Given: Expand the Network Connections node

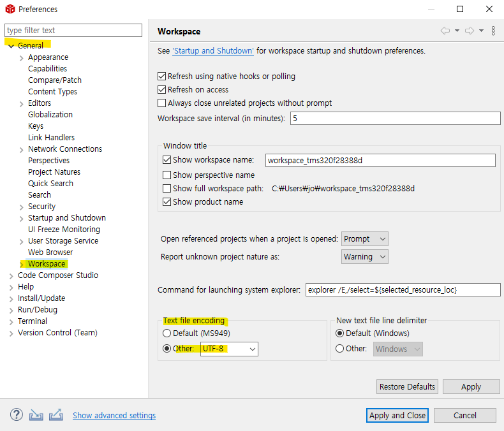Looking at the screenshot, I should [22, 150].
